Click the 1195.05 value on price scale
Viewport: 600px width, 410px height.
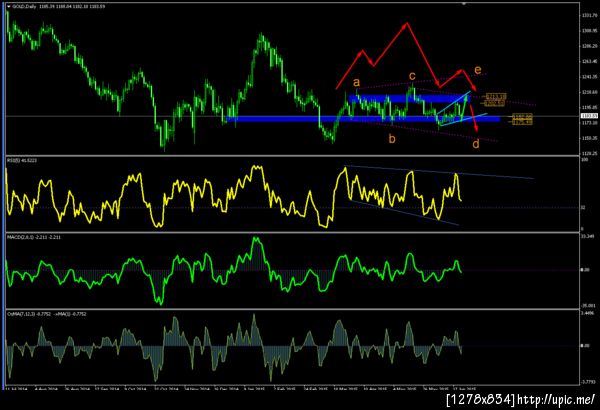pyautogui.click(x=589, y=108)
